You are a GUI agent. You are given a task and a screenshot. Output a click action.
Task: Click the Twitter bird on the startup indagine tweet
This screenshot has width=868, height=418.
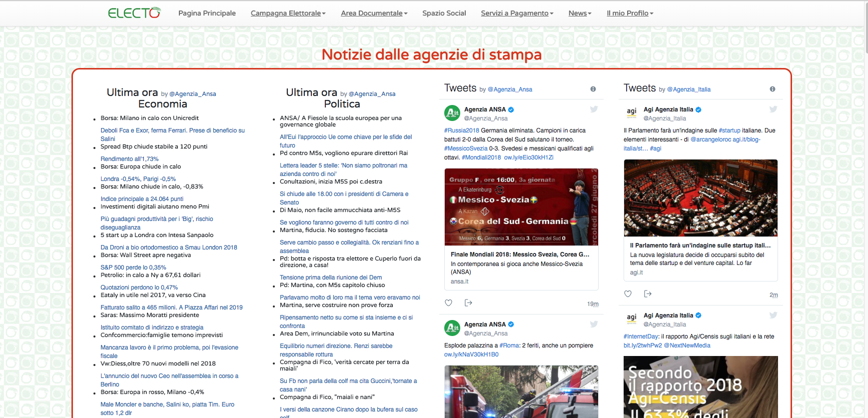[773, 109]
